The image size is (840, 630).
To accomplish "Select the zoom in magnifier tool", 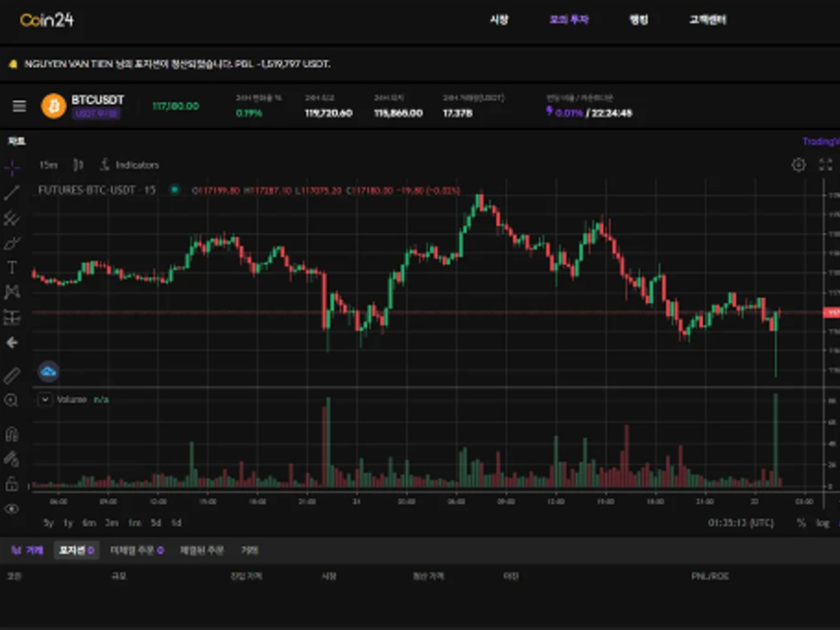I will pos(12,400).
